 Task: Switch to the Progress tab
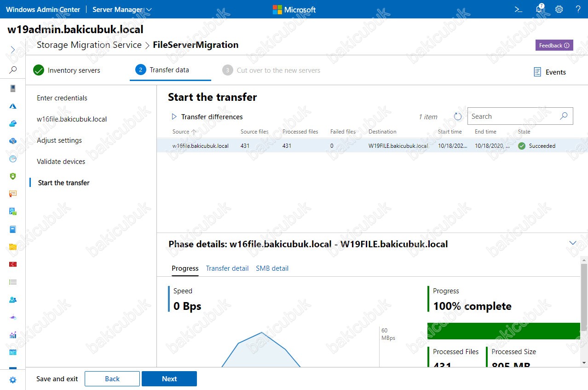[185, 268]
